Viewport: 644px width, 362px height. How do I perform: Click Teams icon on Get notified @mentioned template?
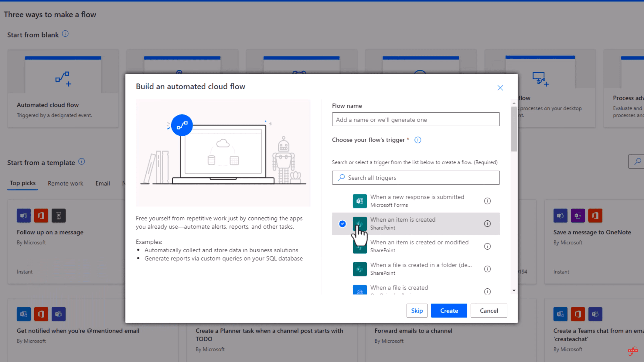59,314
